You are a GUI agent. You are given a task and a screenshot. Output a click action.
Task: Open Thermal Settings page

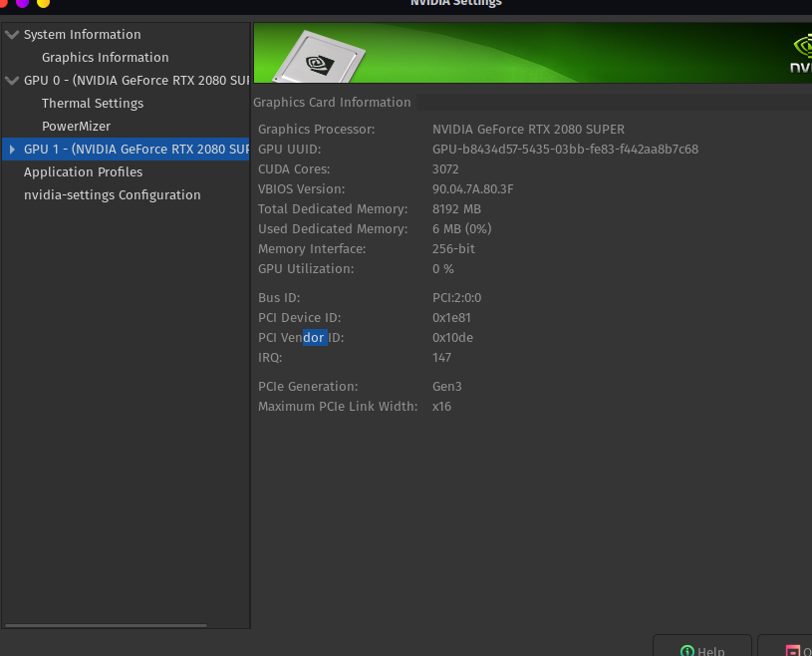coord(93,103)
